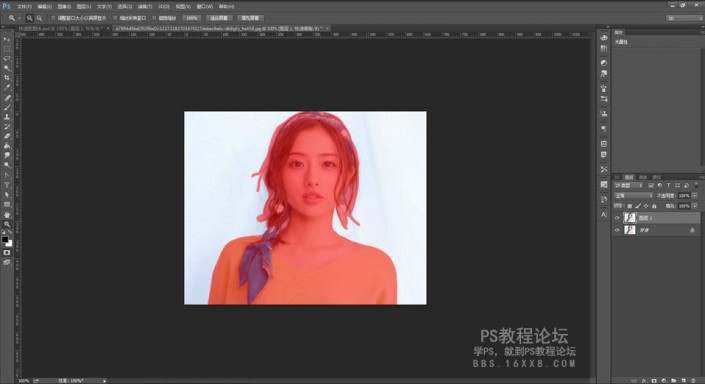Toggle lock position icon
Screen dimensions: 705x384
[x=646, y=206]
